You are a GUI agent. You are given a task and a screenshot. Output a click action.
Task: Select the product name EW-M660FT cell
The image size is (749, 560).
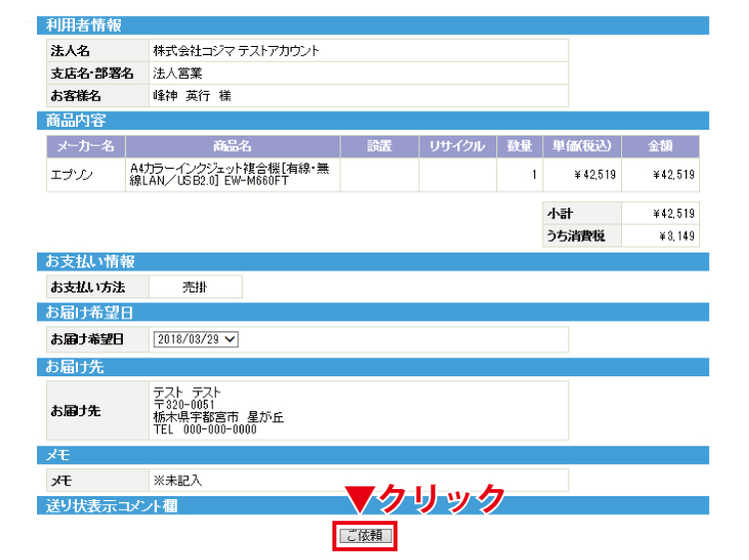(x=233, y=175)
